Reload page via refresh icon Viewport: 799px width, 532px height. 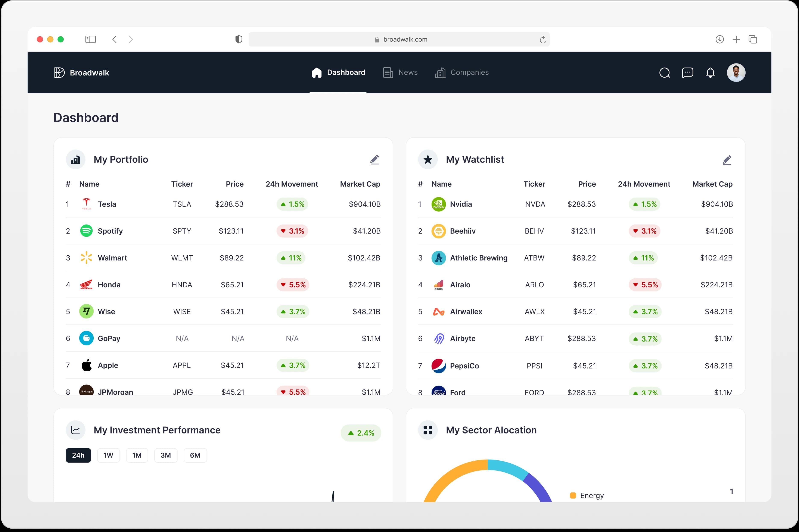coord(543,40)
